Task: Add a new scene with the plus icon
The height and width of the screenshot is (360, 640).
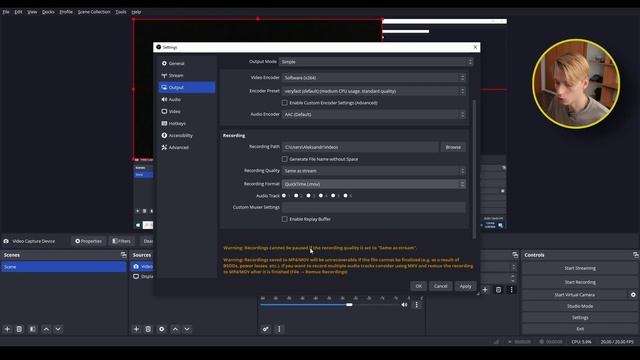Action: tap(7, 329)
